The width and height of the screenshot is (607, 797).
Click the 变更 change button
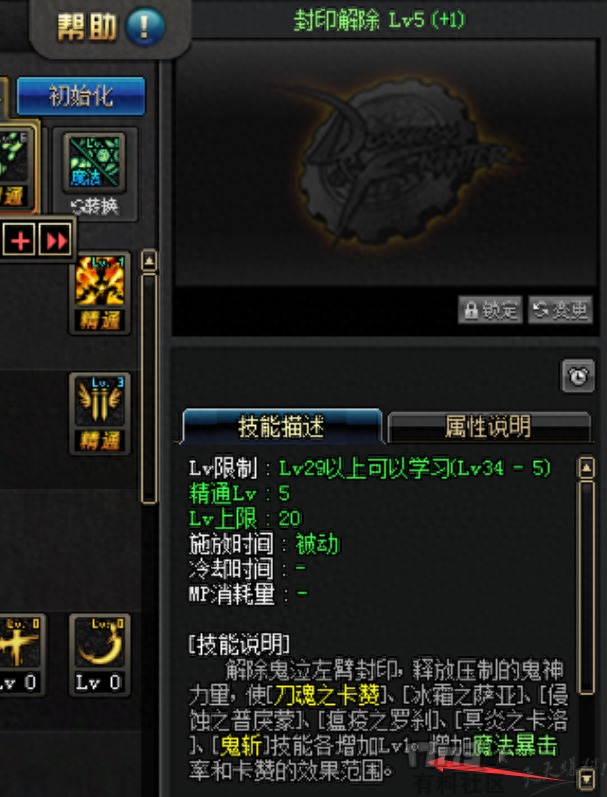point(560,310)
